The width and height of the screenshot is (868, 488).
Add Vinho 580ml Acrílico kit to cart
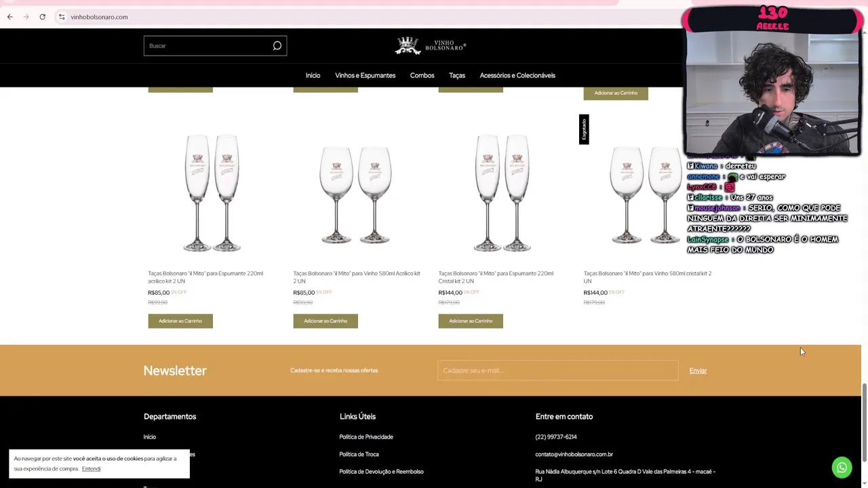pos(325,321)
